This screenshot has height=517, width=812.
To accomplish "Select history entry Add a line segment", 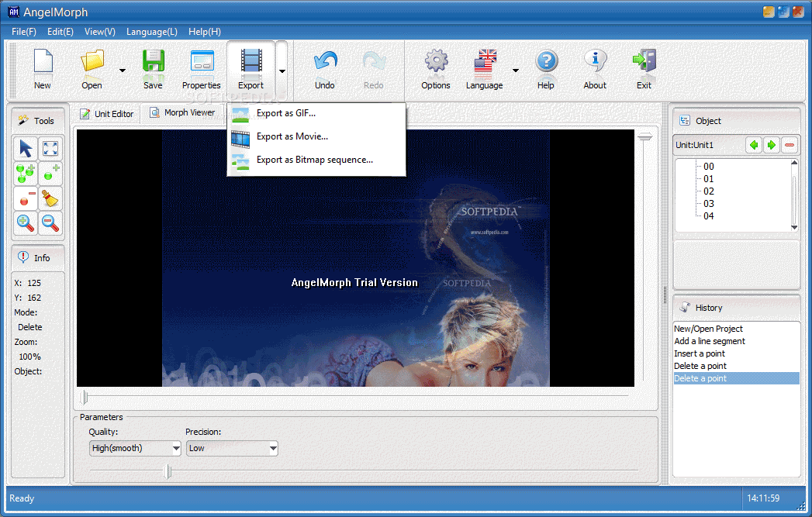I will [736, 341].
